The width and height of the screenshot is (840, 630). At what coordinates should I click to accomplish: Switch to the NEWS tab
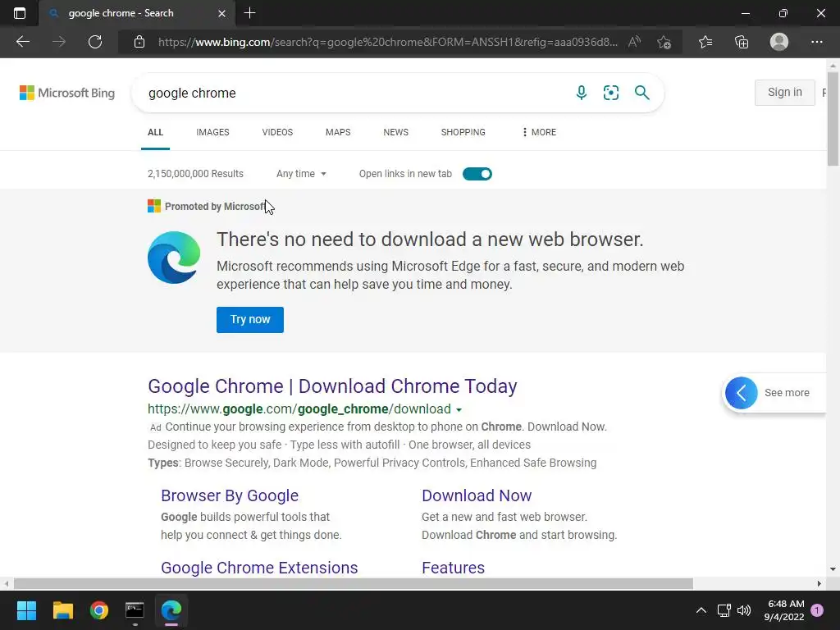396,132
